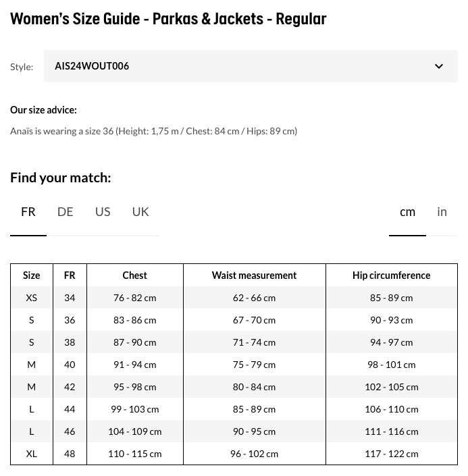Click chest value 95 - 98 cm
The width and height of the screenshot is (468, 476).
tap(134, 387)
